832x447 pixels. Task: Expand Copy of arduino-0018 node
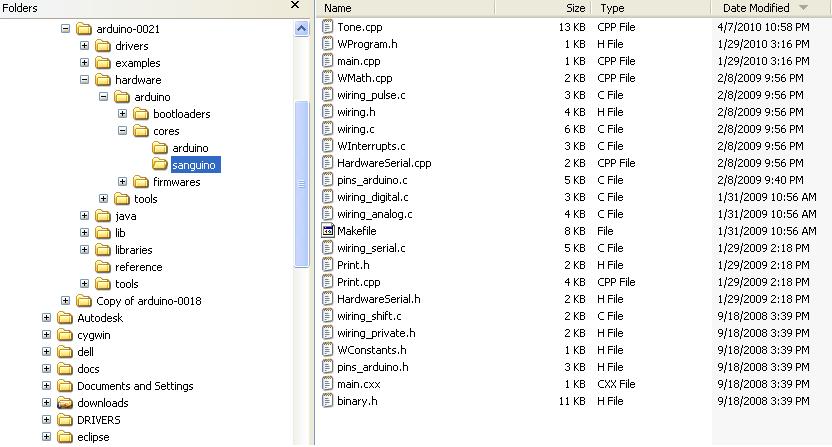[65, 300]
